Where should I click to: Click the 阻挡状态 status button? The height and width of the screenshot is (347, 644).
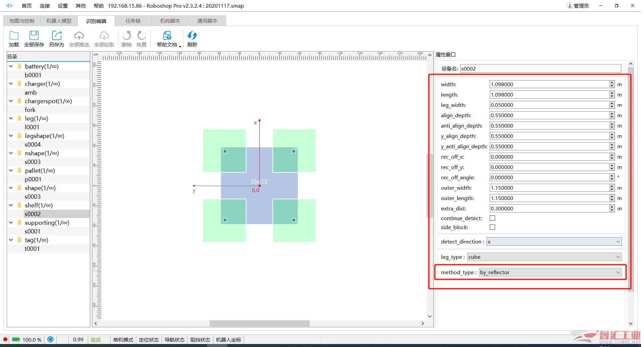tap(200, 340)
